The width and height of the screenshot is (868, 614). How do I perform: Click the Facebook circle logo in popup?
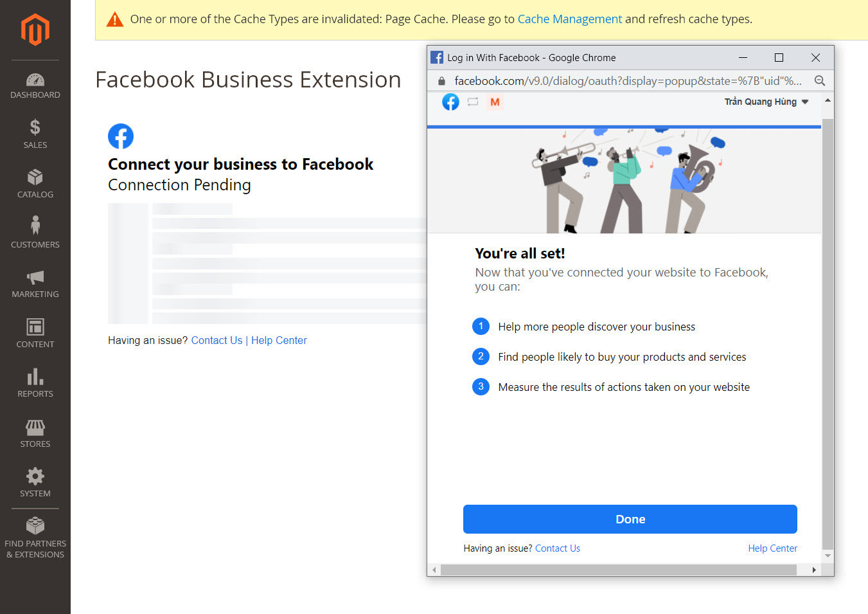pyautogui.click(x=450, y=102)
